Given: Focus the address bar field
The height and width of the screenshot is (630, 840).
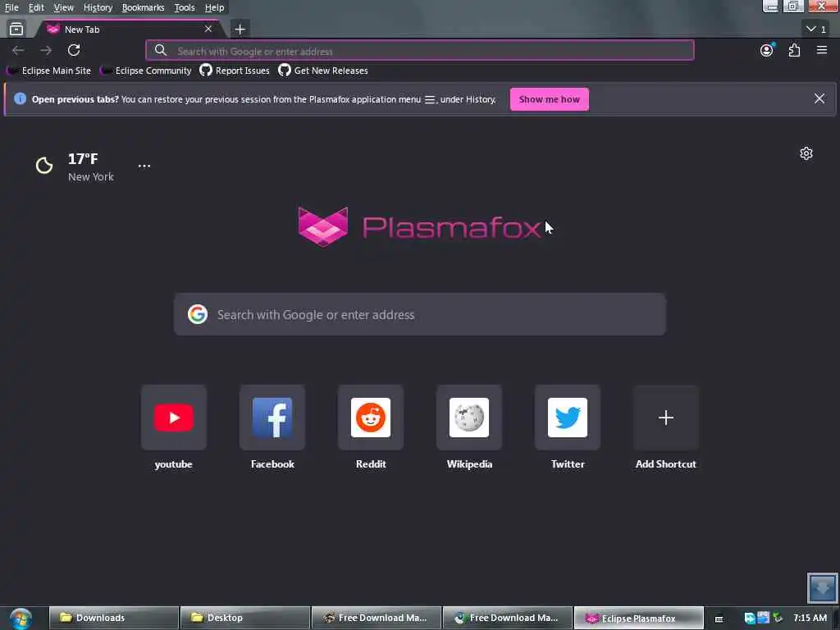Looking at the screenshot, I should (420, 51).
